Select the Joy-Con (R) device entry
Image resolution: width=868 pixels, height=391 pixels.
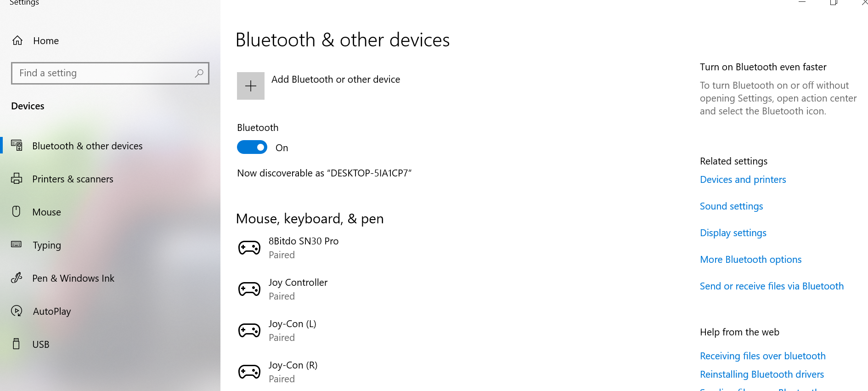point(293,372)
